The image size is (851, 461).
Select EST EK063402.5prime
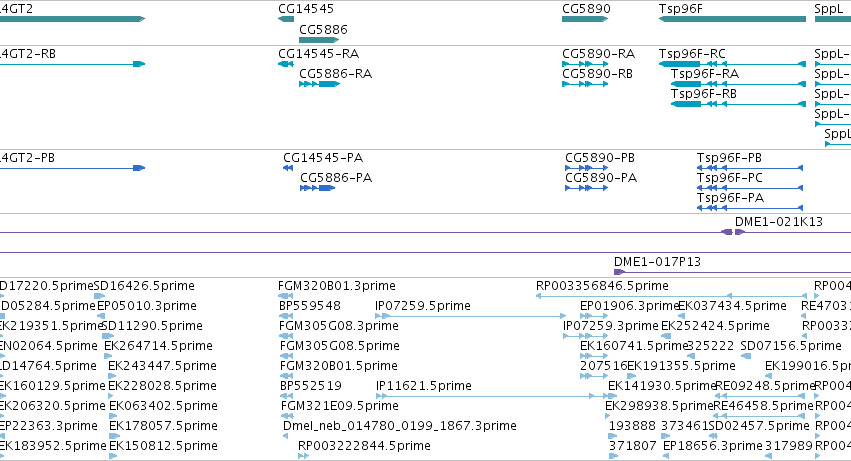(163, 407)
